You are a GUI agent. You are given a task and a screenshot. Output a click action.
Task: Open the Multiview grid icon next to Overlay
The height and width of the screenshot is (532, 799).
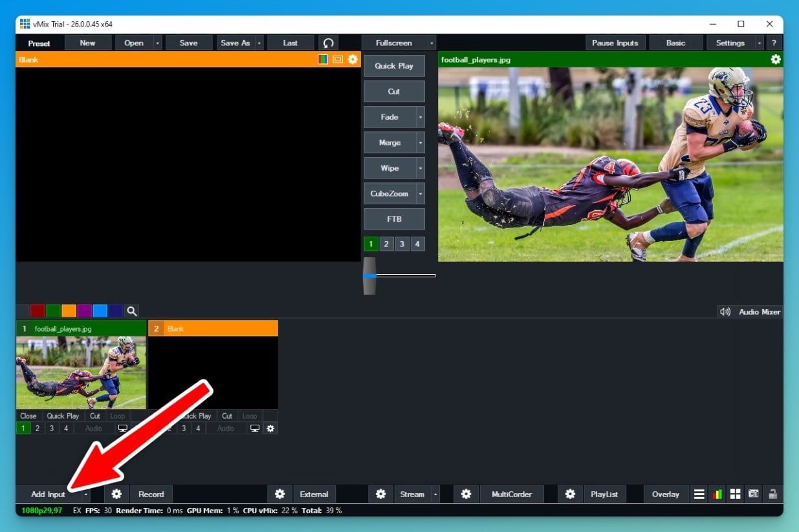pos(735,494)
